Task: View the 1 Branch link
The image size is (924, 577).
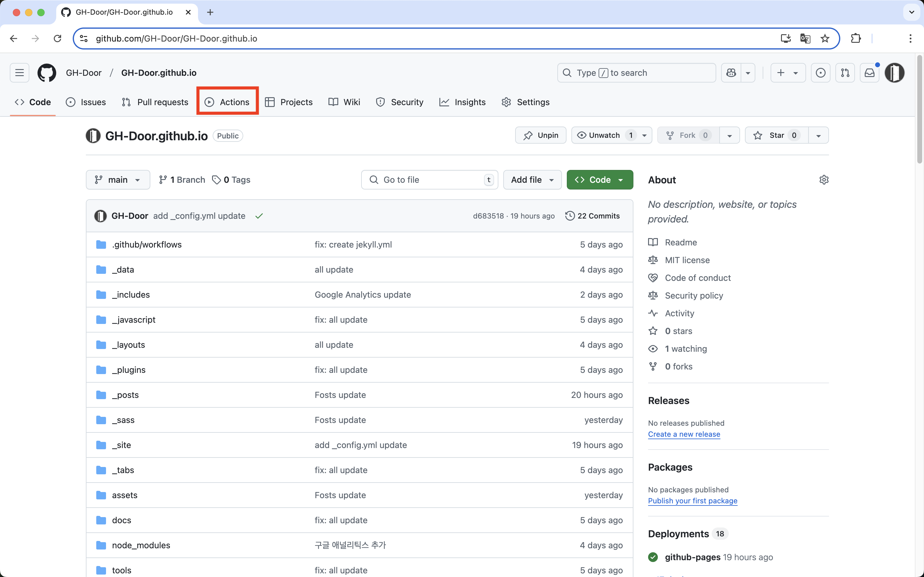Action: click(x=182, y=180)
